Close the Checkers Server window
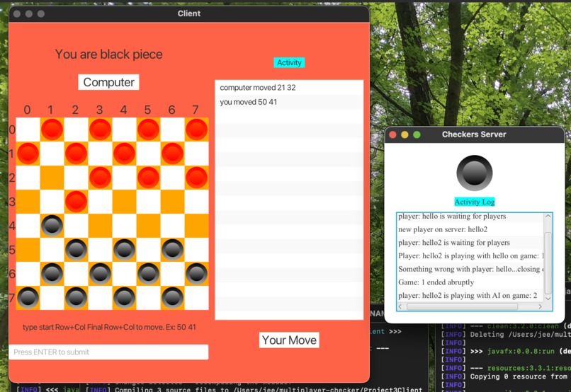Viewport: 571px width, 392px height. 392,134
